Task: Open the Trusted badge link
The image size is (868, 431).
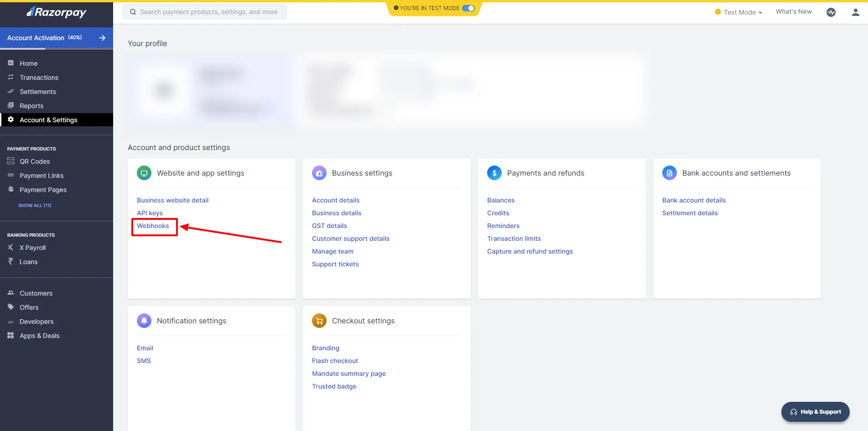Action: click(334, 386)
